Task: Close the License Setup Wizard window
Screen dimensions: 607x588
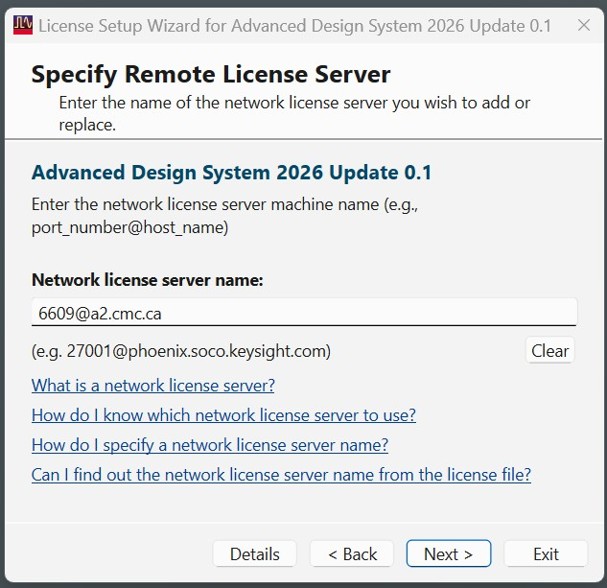Action: 584,26
